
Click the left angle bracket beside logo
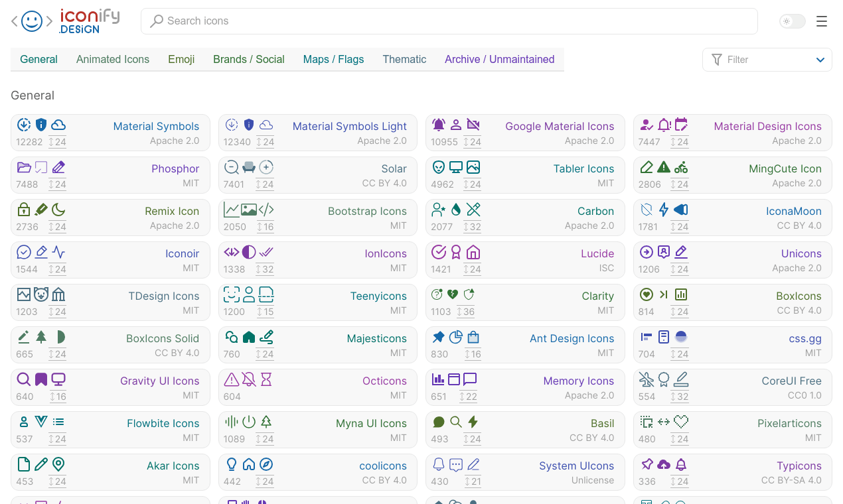tap(15, 21)
